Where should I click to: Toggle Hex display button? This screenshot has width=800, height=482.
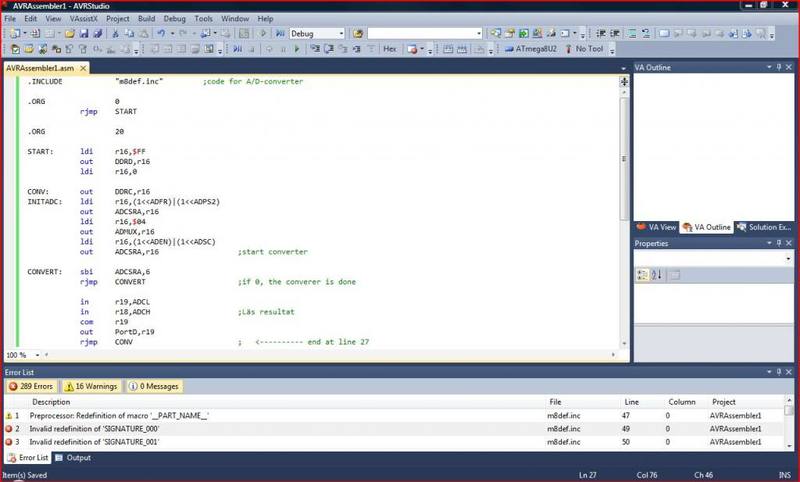[x=390, y=49]
